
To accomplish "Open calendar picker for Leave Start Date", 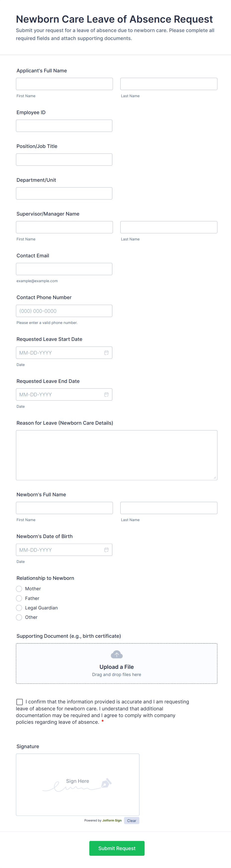I will pos(106,353).
